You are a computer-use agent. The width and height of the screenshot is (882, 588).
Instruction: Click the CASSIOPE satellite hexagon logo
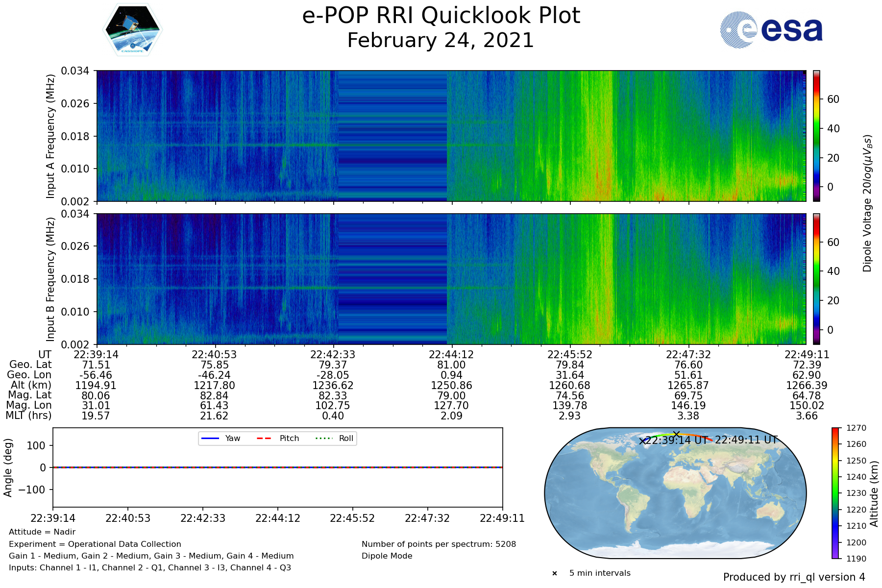click(x=132, y=30)
